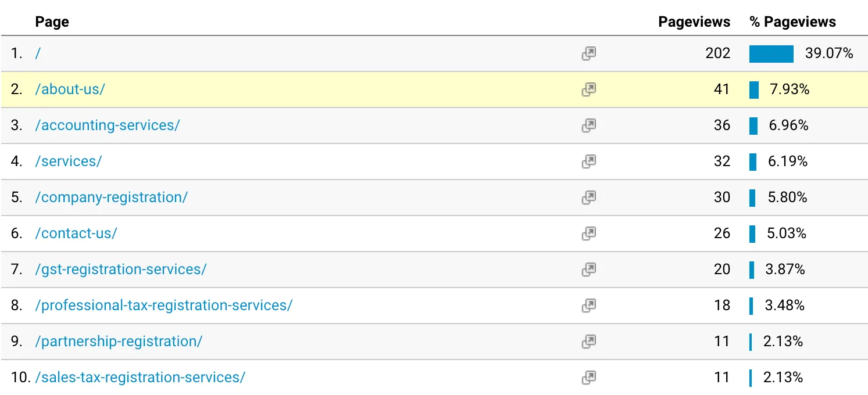Open external link icon for /services/ row

point(589,161)
